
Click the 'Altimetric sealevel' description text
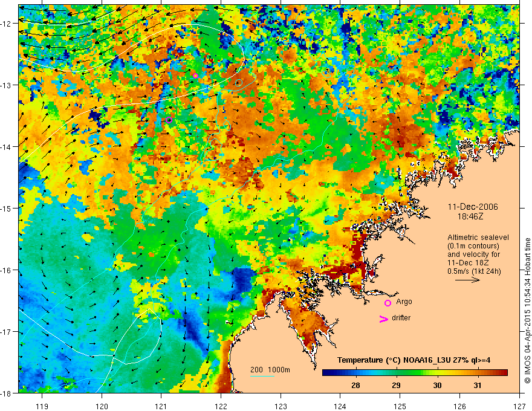pyautogui.click(x=476, y=237)
